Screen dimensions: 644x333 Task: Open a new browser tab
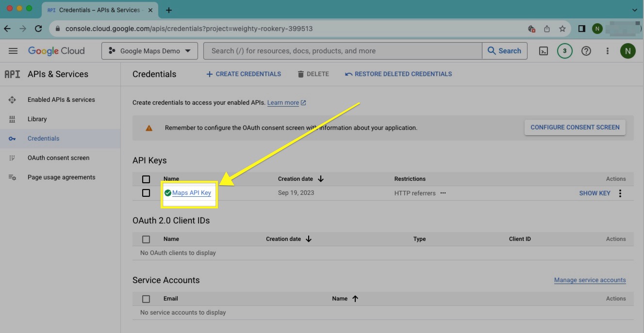pyautogui.click(x=169, y=10)
